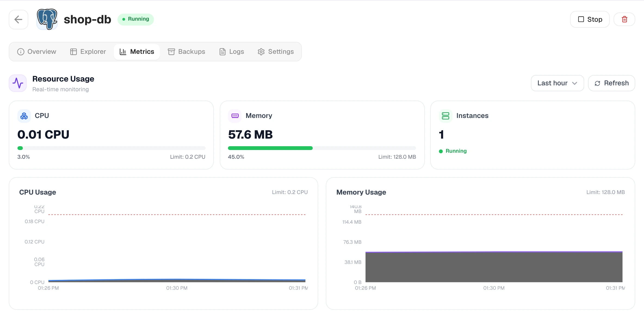Click the 57.6 MB memory value

tap(250, 135)
